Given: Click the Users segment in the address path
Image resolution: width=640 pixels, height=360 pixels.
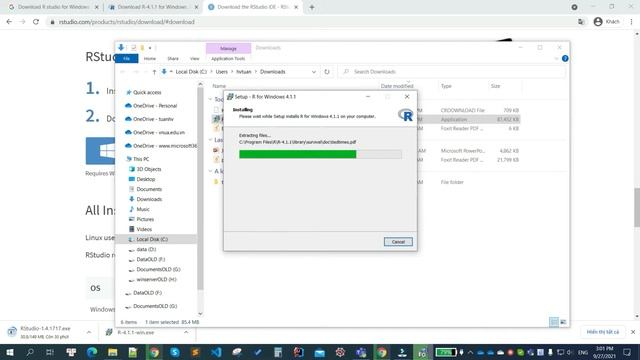Looking at the screenshot, I should click(x=222, y=72).
